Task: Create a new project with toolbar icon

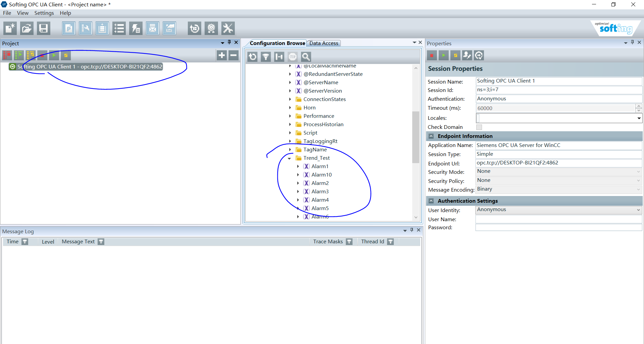Action: click(10, 29)
